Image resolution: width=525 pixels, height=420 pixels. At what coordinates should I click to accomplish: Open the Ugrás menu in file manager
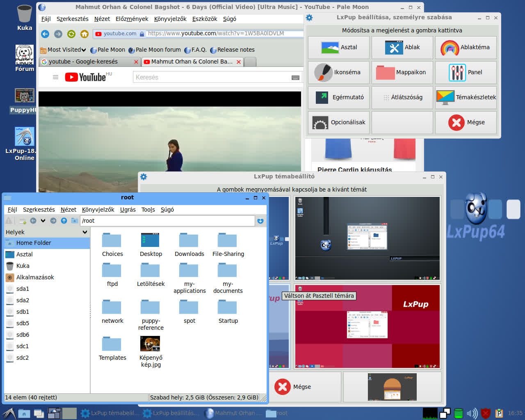128,210
